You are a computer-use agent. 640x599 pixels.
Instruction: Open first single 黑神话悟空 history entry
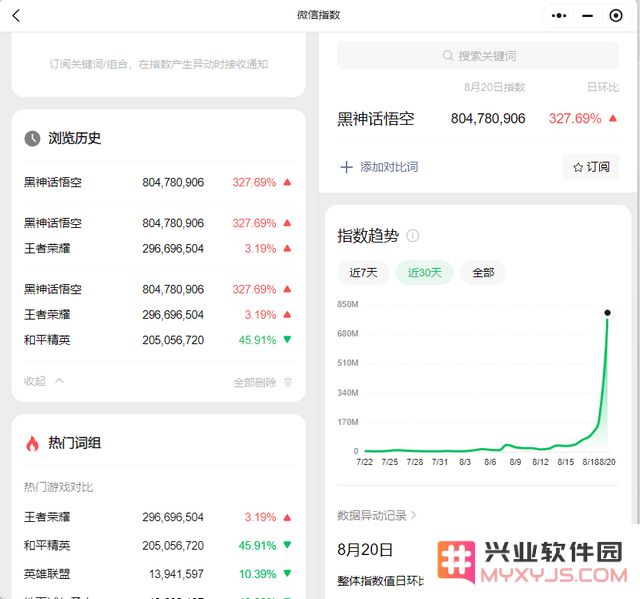(158, 182)
